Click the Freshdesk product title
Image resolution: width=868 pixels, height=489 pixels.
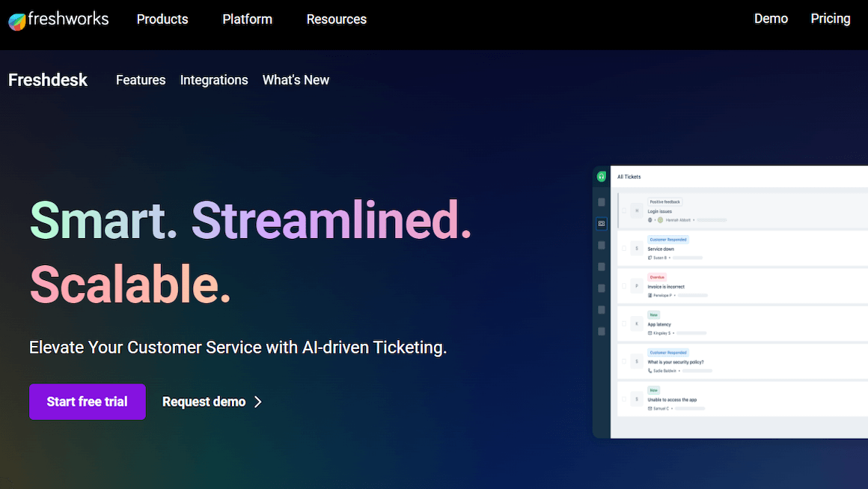click(48, 79)
